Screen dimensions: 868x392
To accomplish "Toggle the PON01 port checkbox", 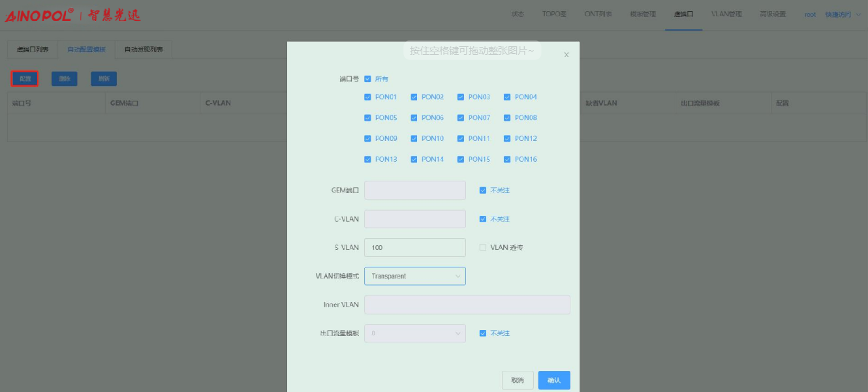I will pos(368,97).
